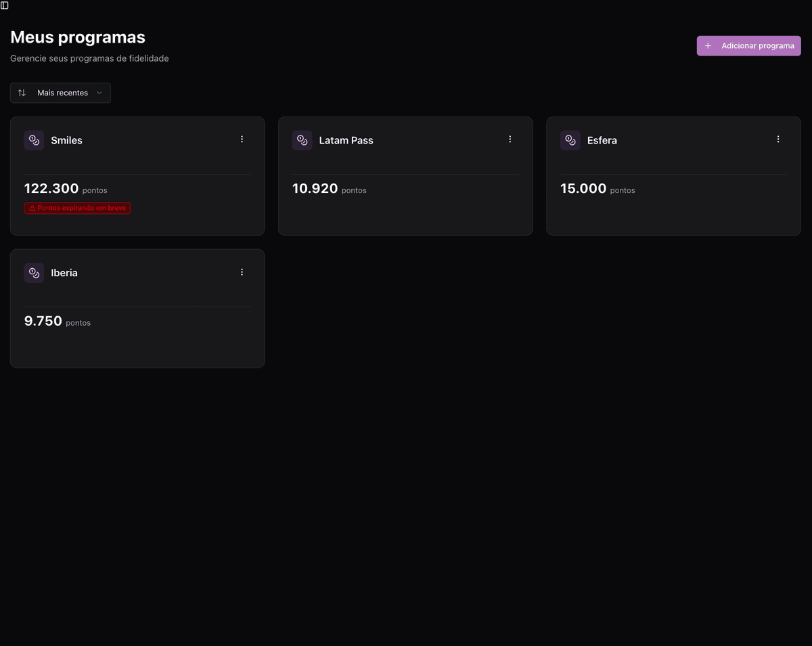The height and width of the screenshot is (646, 812).
Task: Click the Smiles program coin icon
Action: [34, 140]
